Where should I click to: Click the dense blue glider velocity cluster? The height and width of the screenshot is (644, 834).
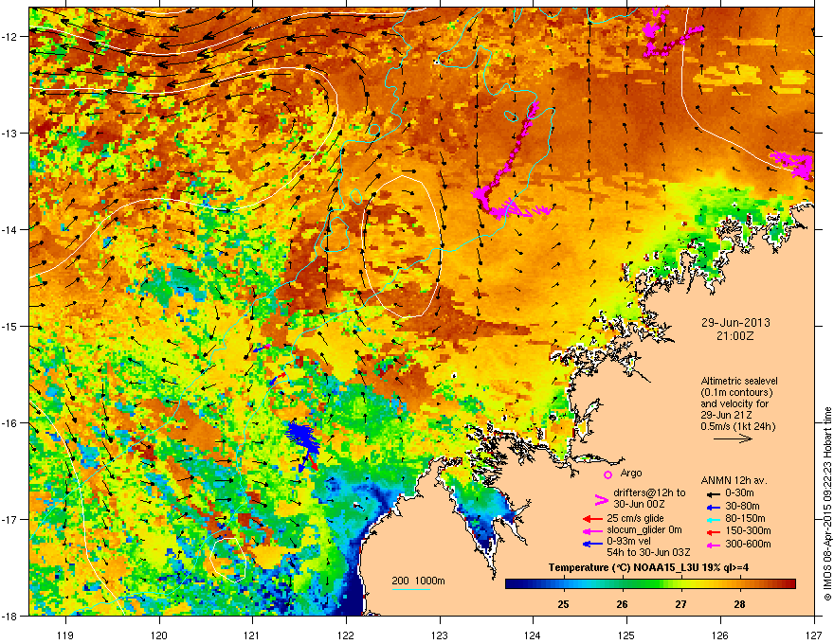tap(302, 438)
